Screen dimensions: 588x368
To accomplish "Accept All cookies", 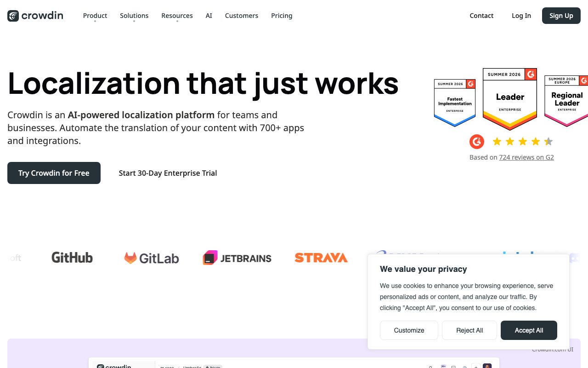I will tap(529, 330).
